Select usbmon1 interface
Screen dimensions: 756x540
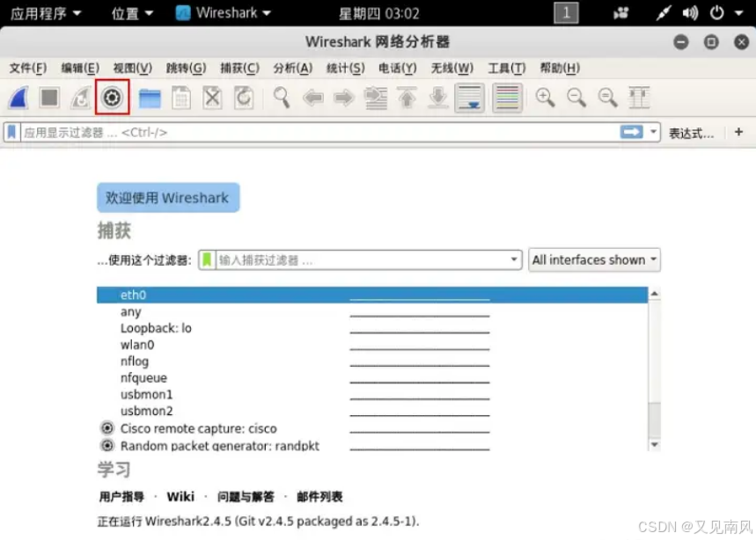coord(371,395)
